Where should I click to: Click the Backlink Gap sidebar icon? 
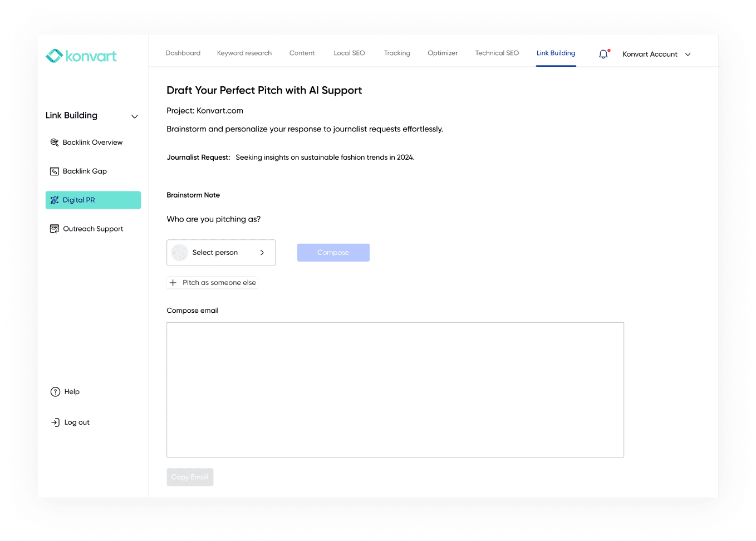point(55,171)
